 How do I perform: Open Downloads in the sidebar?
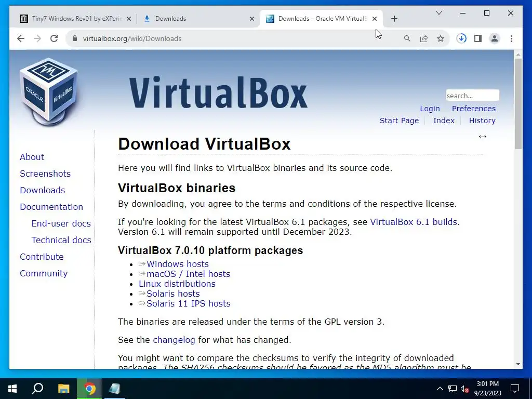(43, 190)
